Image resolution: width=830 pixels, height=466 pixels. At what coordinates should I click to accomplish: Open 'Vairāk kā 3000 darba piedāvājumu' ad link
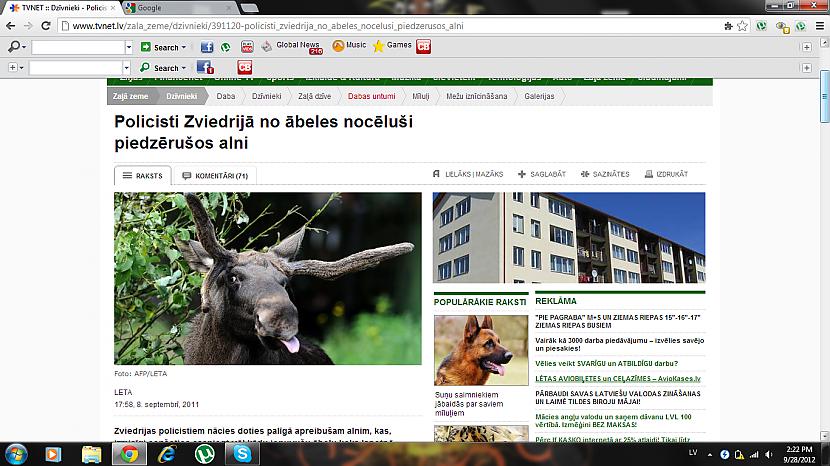coord(619,344)
